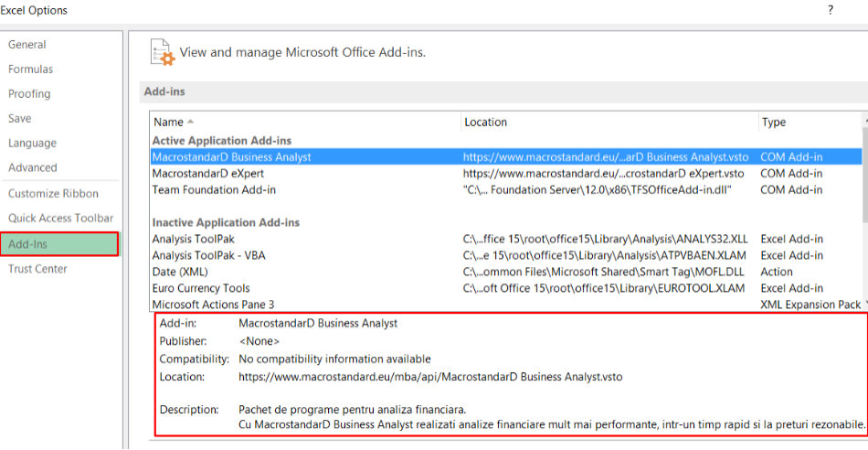
Task: Select the Advanced options category
Action: pos(33,168)
